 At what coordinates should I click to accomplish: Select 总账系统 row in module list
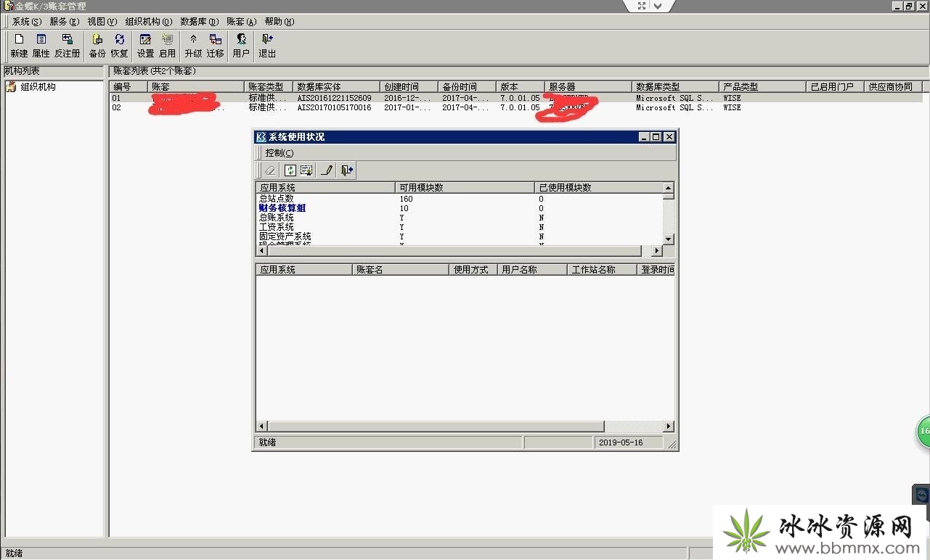pos(460,218)
